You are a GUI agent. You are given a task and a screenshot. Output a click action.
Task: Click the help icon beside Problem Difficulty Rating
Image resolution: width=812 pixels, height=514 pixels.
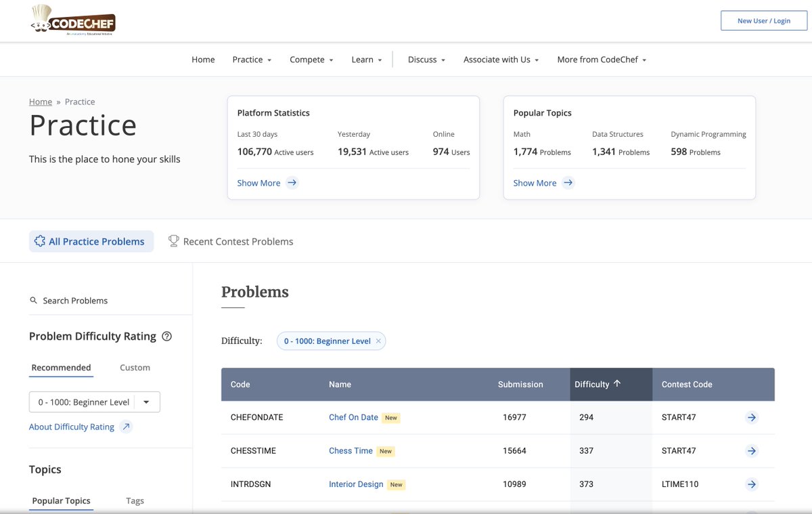pyautogui.click(x=167, y=337)
